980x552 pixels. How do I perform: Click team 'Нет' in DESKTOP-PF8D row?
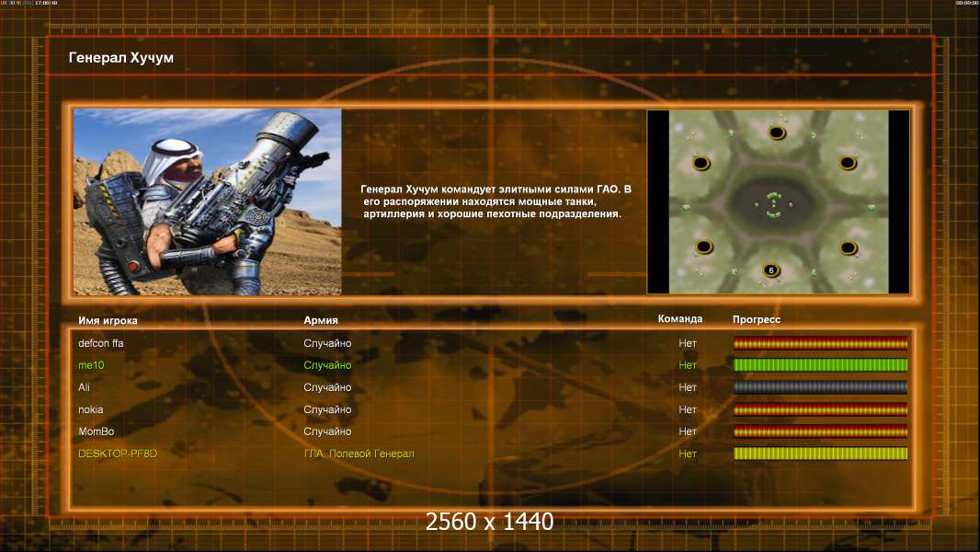pyautogui.click(x=688, y=454)
